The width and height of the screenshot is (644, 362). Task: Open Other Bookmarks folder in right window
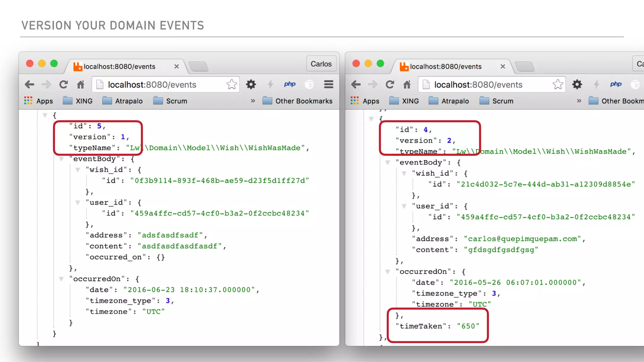pos(616,101)
